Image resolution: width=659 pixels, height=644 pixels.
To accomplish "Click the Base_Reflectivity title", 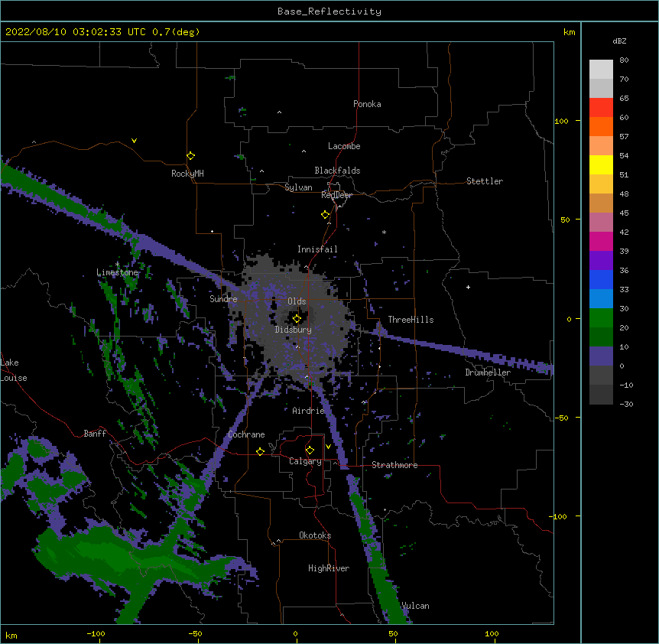I will click(x=329, y=11).
